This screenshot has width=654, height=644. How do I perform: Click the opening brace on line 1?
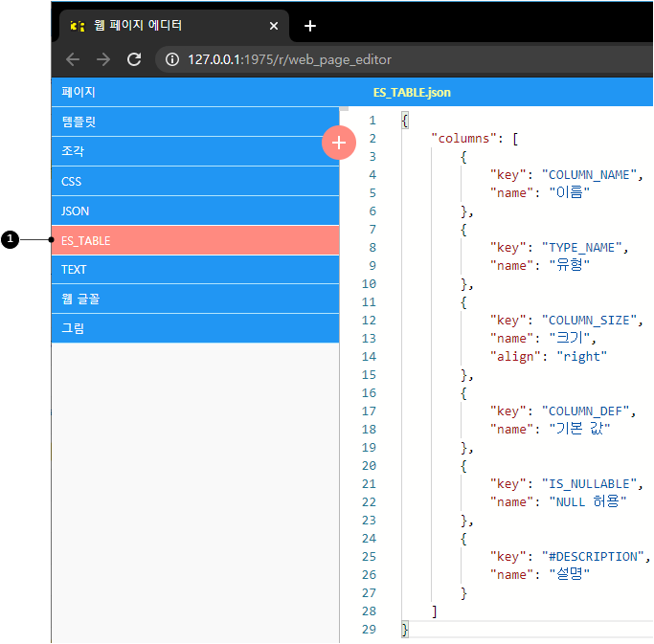[x=405, y=121]
